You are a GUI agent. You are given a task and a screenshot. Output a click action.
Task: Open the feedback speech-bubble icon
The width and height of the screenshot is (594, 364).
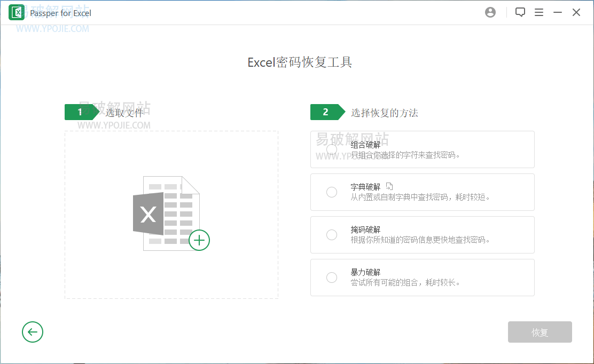[x=520, y=12]
